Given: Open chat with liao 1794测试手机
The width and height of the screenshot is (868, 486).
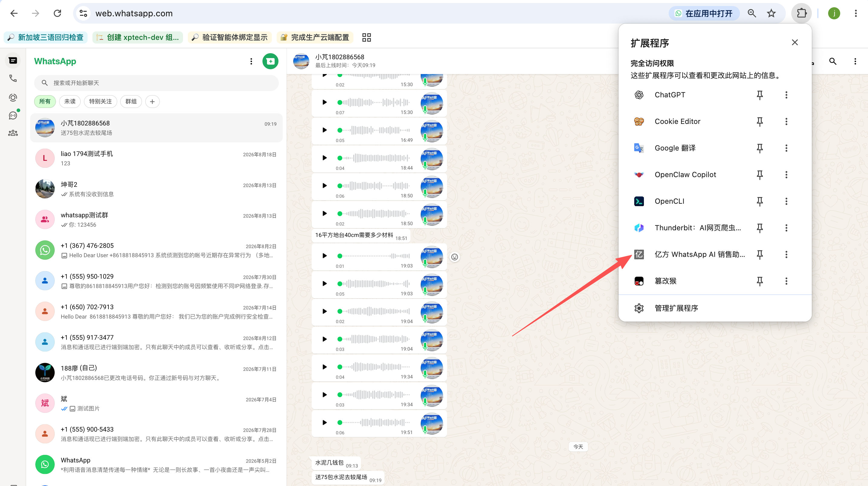Looking at the screenshot, I should pos(156,158).
